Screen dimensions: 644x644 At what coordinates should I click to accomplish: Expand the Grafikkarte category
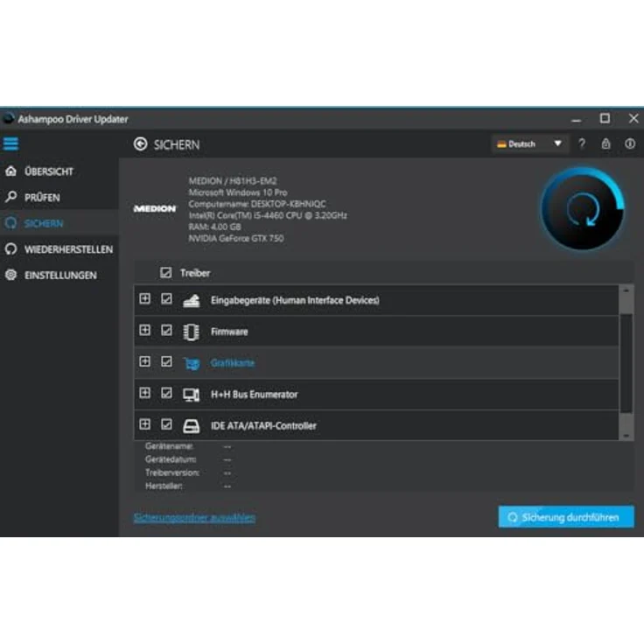[x=144, y=361]
